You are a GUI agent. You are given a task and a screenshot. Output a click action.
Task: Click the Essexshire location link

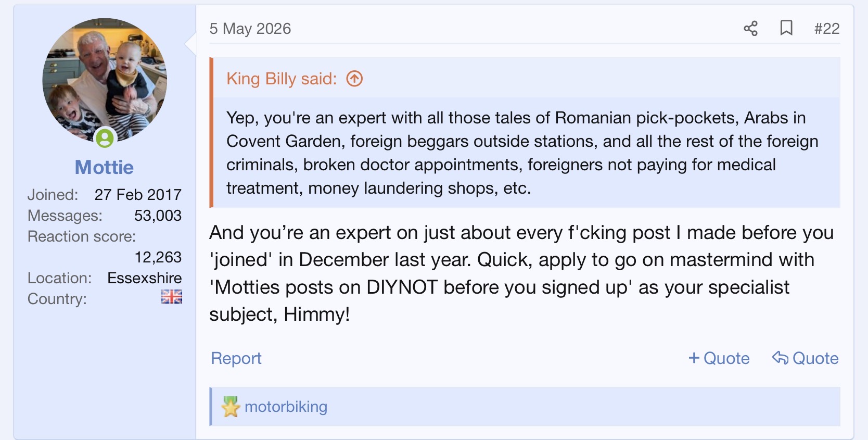pos(145,278)
